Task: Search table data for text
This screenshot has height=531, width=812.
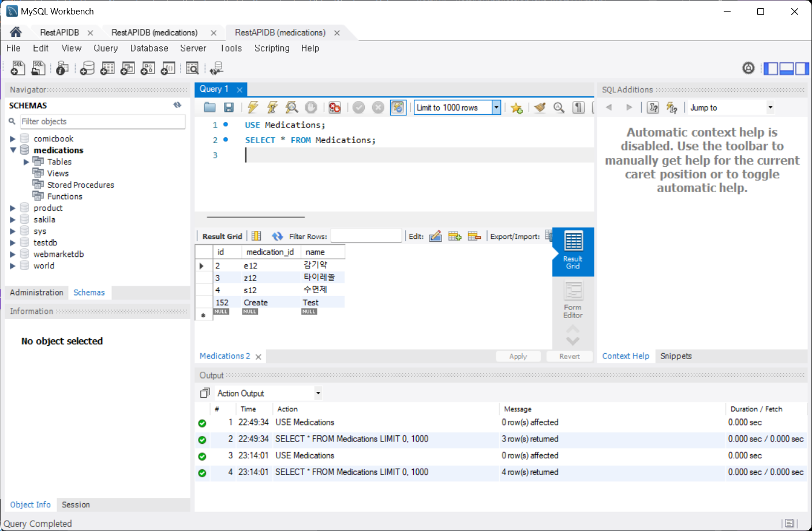Action: [192, 68]
